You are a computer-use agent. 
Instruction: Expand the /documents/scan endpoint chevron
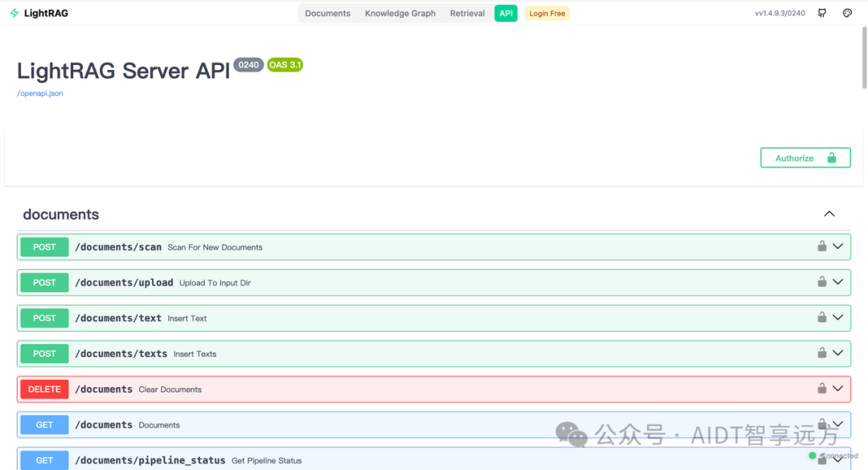pyautogui.click(x=838, y=247)
